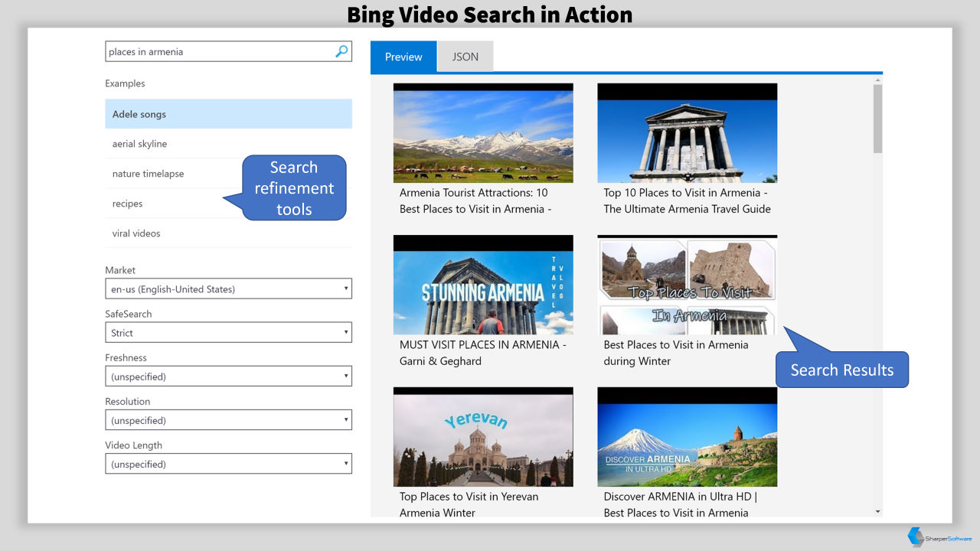Screen dimensions: 980x551
Task: Select the 'Adele songs' example
Action: pos(228,114)
